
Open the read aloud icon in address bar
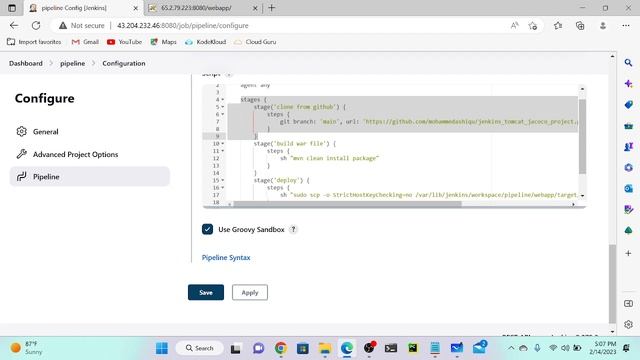pyautogui.click(x=515, y=25)
